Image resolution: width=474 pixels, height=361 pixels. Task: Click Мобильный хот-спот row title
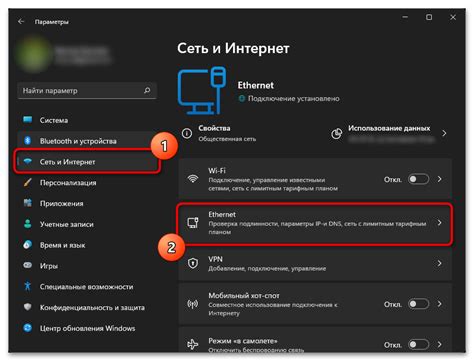pyautogui.click(x=244, y=295)
